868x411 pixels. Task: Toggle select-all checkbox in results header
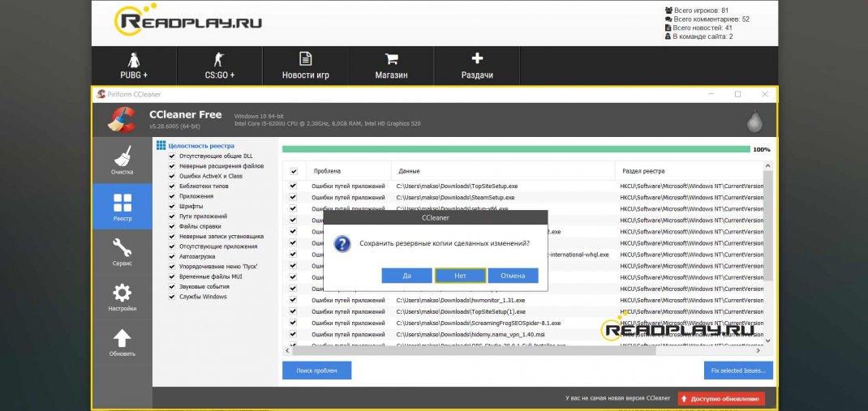tap(294, 172)
